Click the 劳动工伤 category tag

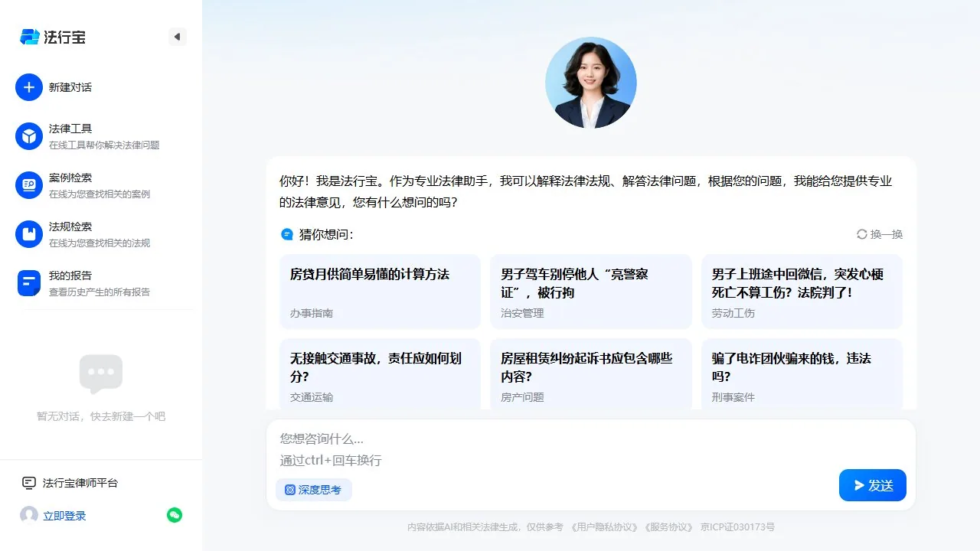pos(733,313)
